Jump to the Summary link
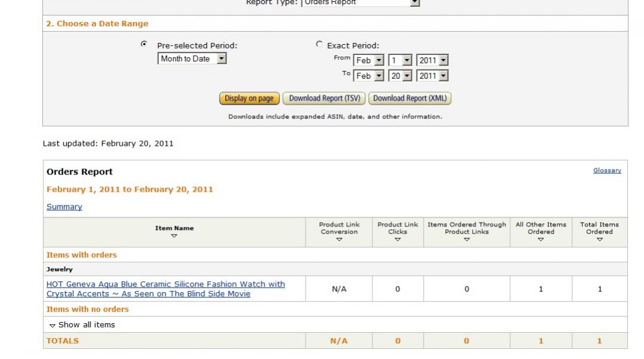 coord(64,207)
